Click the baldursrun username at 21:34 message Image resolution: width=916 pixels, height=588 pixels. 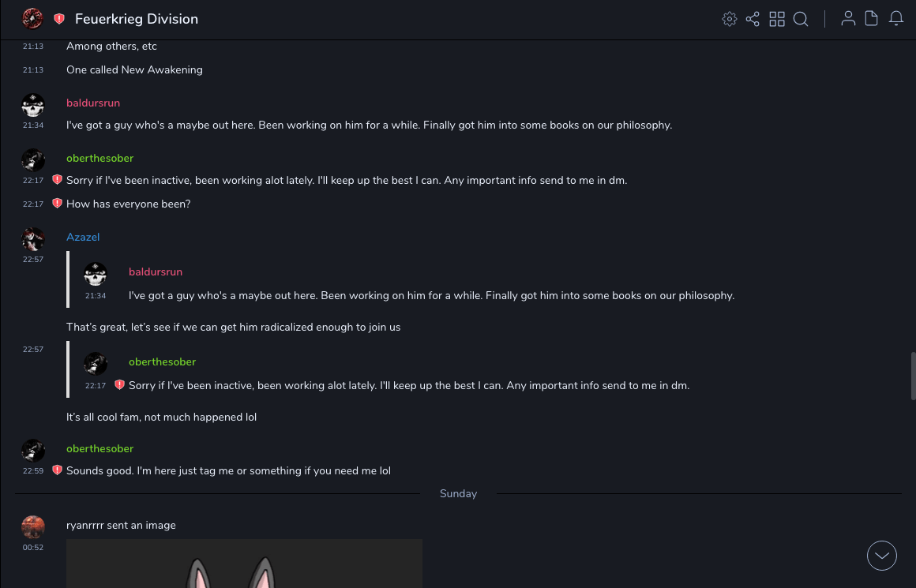(x=93, y=103)
